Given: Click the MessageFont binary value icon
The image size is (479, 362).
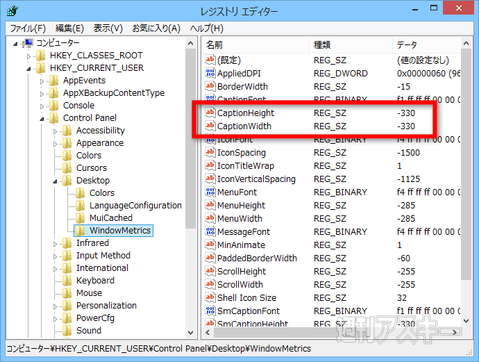Looking at the screenshot, I should (x=210, y=232).
